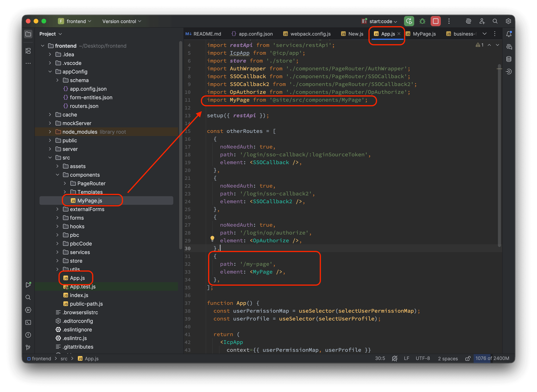Image resolution: width=537 pixels, height=392 pixels.
Task: Open the Terminal tool window
Action: (x=28, y=322)
